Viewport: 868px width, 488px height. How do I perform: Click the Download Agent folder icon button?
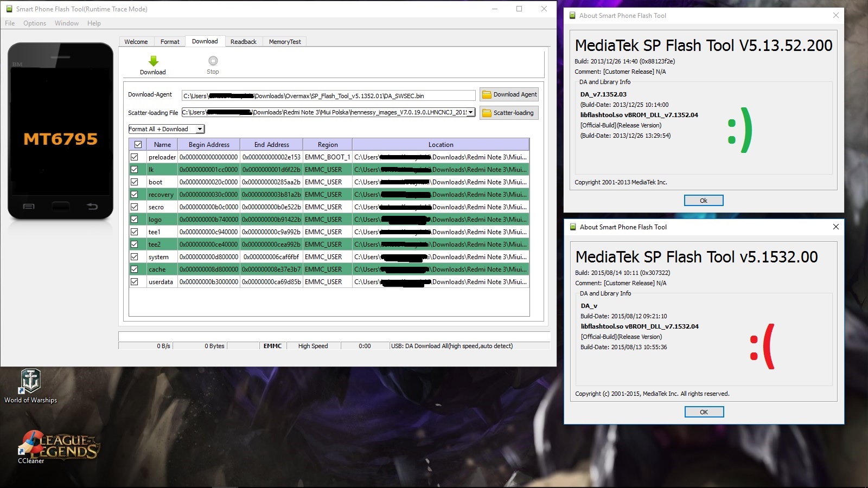pos(509,94)
